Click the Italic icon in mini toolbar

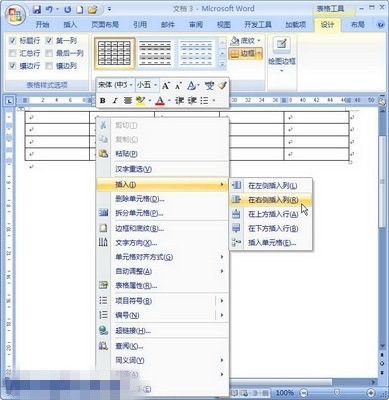115,100
